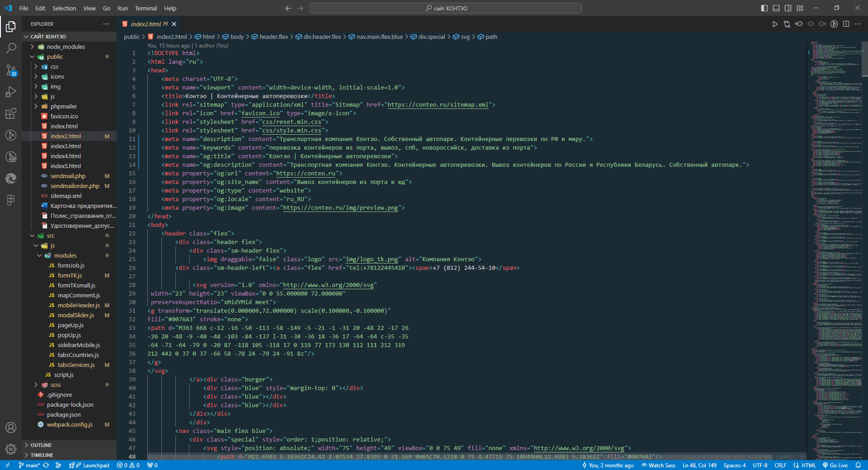Open the Explorer view in the activity bar
This screenshot has height=470, width=868.
tap(11, 27)
